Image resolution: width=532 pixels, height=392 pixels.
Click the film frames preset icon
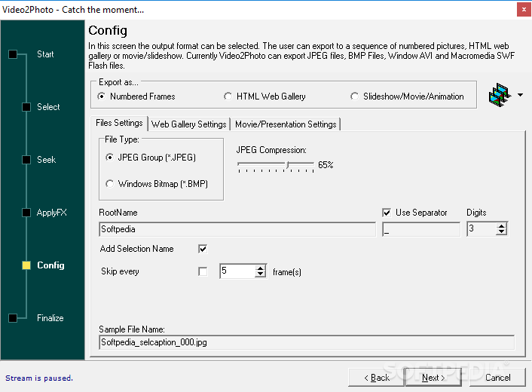point(500,95)
